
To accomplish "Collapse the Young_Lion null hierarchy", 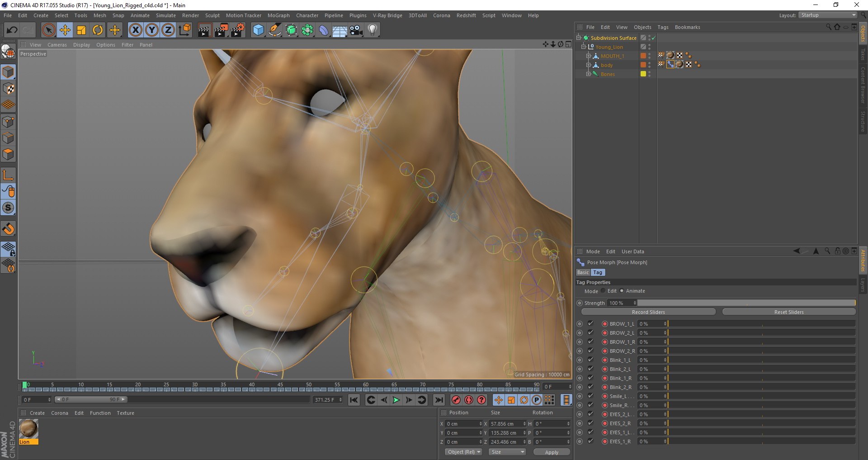I will click(x=584, y=47).
